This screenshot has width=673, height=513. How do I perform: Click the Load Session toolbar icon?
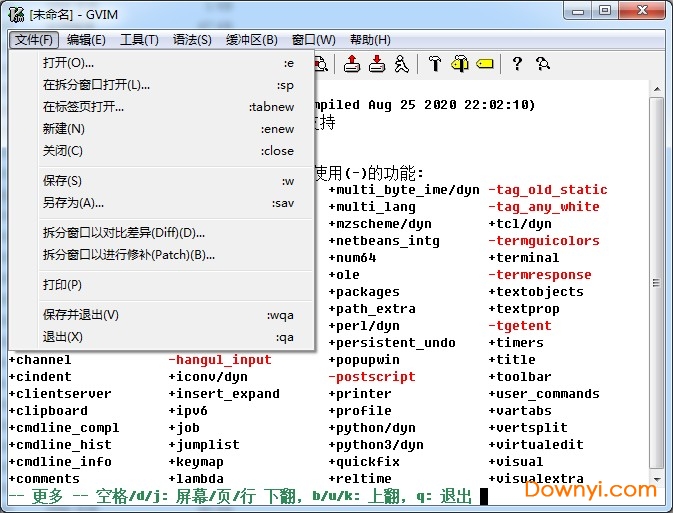click(x=352, y=64)
